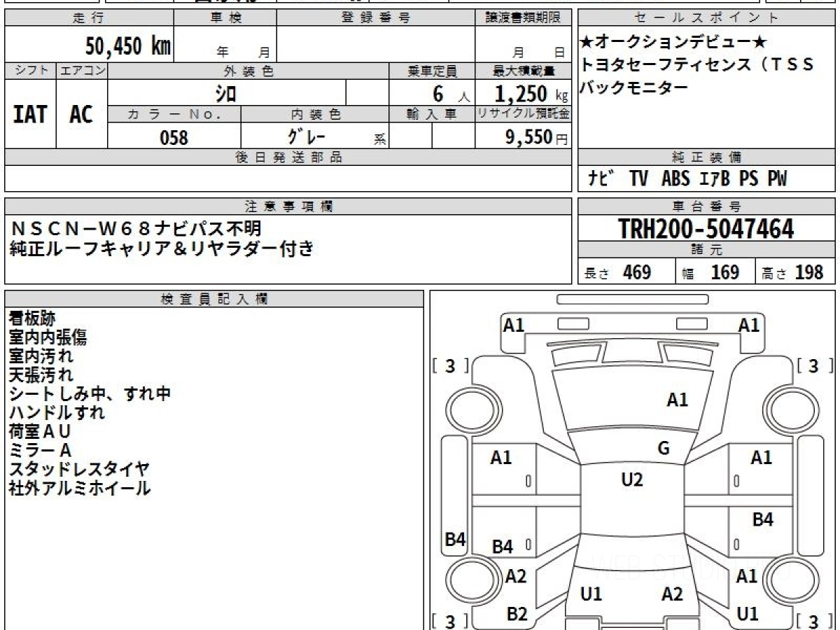Select chassis number TRH200-5047464

coord(706,229)
